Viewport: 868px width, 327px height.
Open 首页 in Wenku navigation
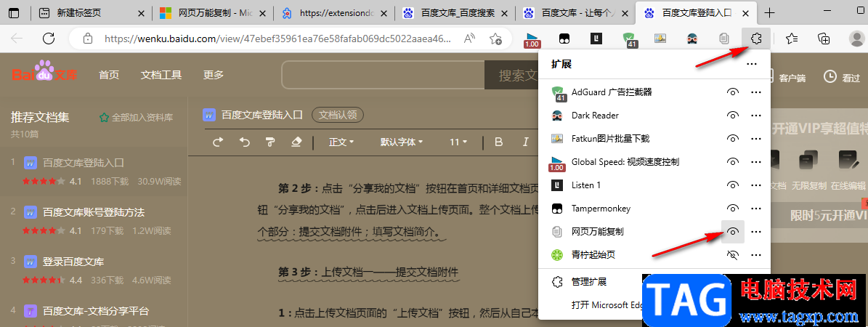coord(109,76)
